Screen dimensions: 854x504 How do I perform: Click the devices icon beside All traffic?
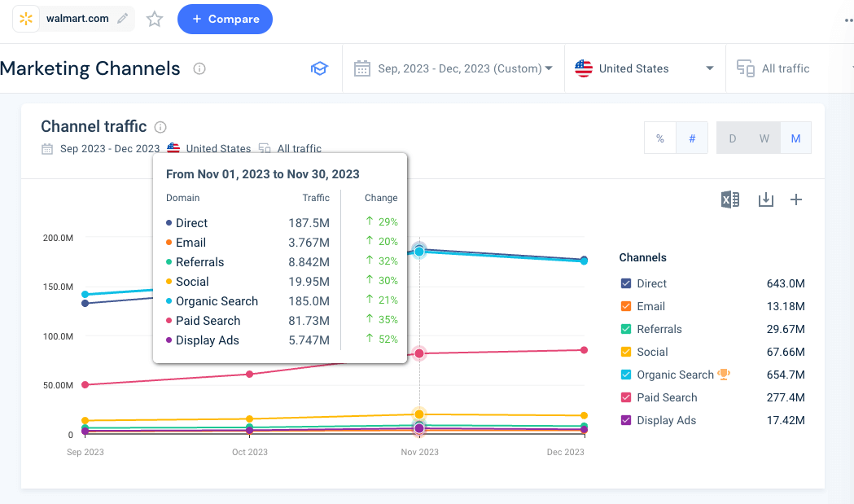[x=746, y=68]
